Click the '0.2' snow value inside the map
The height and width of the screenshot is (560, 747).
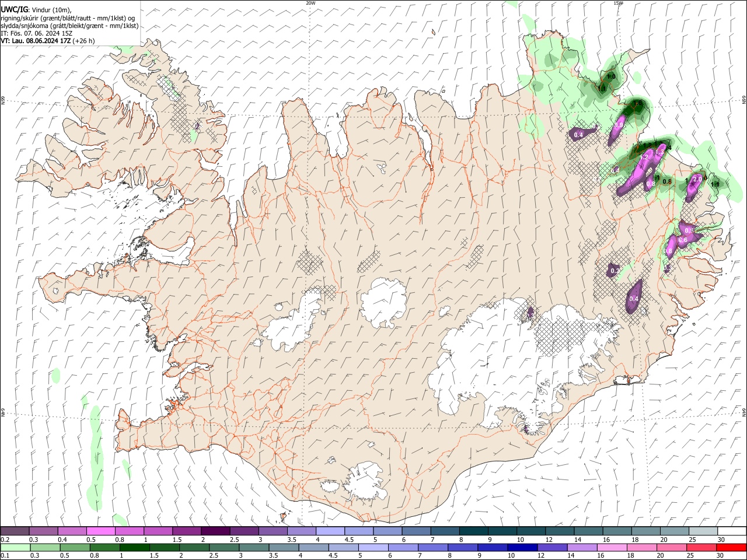pyautogui.click(x=615, y=271)
